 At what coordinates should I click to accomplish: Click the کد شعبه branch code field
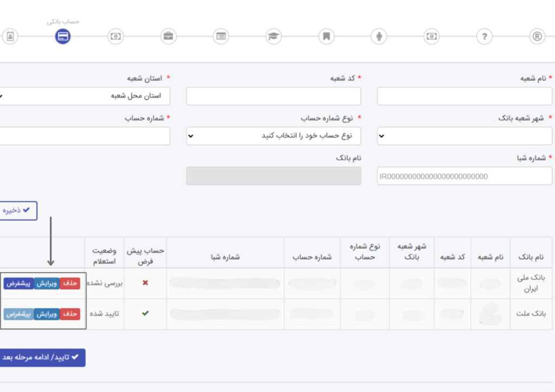click(273, 96)
